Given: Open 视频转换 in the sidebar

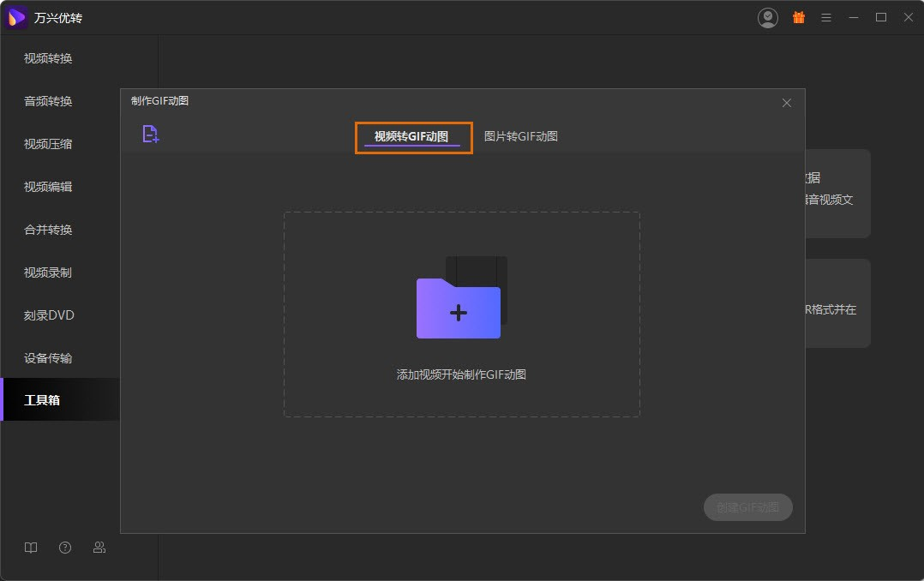Looking at the screenshot, I should pyautogui.click(x=48, y=58).
